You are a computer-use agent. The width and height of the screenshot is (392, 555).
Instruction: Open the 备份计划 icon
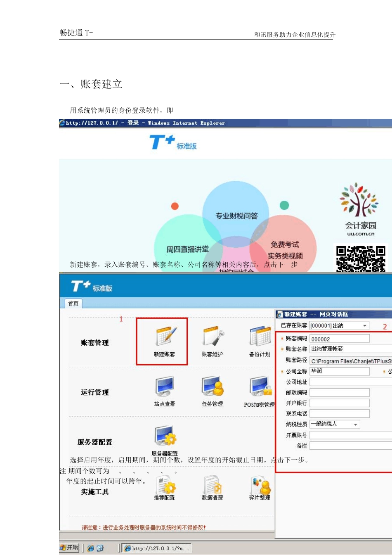(x=260, y=336)
